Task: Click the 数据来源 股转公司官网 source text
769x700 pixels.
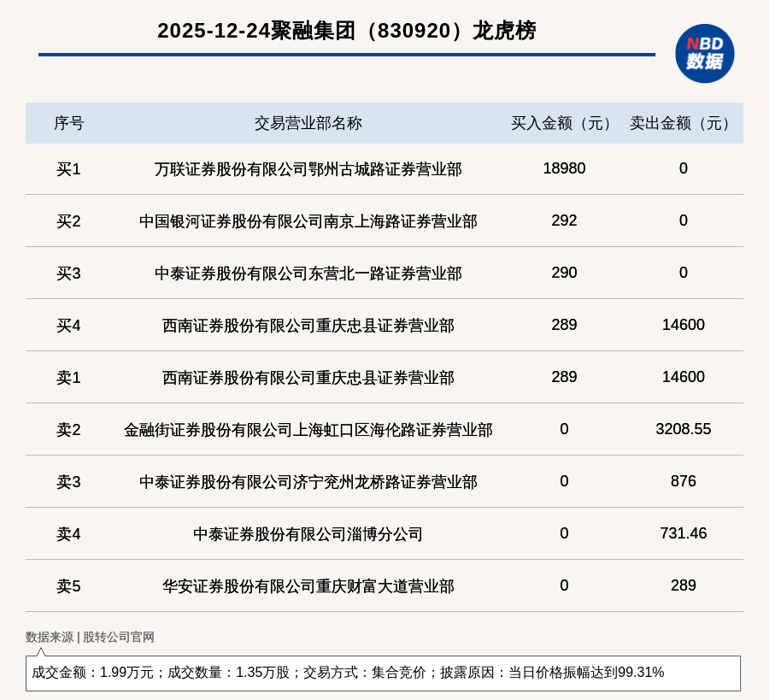Action: 90,637
